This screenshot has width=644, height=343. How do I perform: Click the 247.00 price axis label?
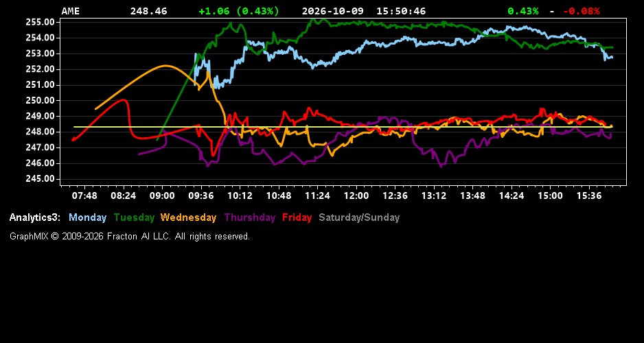pyautogui.click(x=41, y=147)
